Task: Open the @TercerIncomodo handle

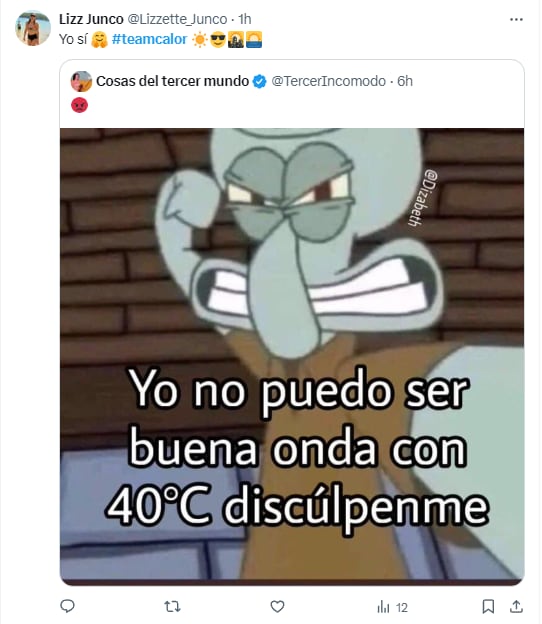Action: [328, 81]
